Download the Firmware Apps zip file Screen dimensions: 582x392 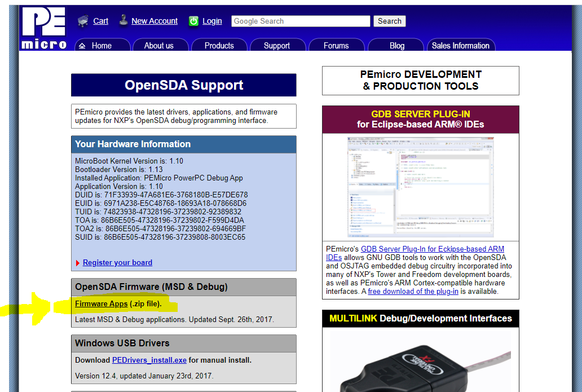(x=101, y=303)
